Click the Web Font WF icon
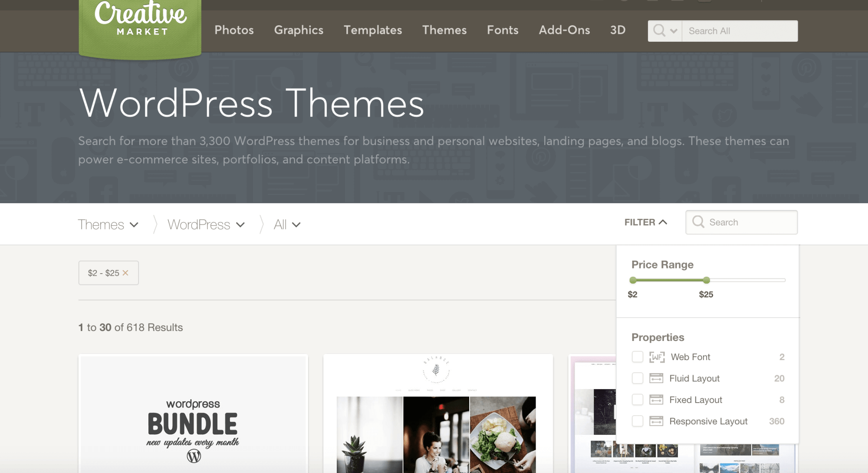The width and height of the screenshot is (868, 473). tap(657, 357)
